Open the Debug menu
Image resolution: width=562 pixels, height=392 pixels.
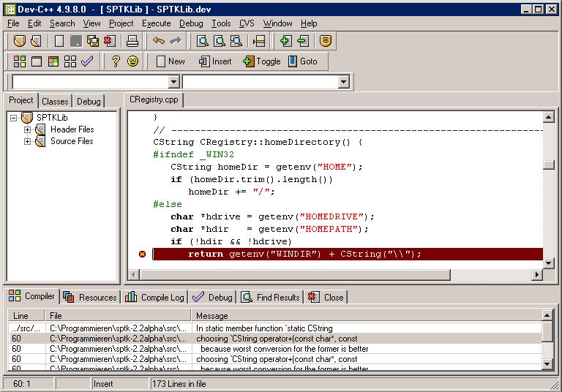pyautogui.click(x=191, y=23)
